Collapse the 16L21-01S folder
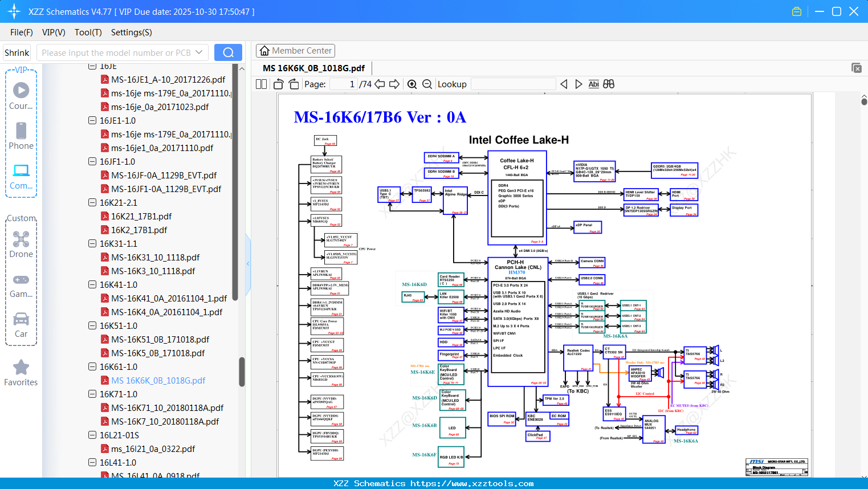Image resolution: width=868 pixels, height=489 pixels. (x=92, y=435)
